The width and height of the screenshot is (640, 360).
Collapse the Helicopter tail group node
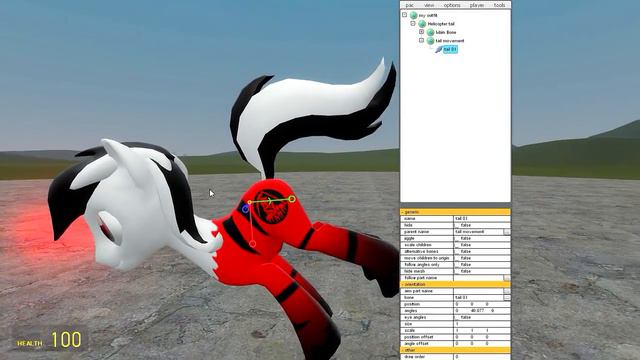pos(413,23)
